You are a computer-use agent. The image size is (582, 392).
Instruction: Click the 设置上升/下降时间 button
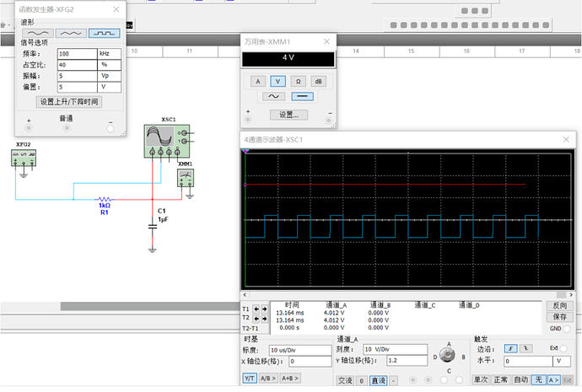pyautogui.click(x=70, y=102)
